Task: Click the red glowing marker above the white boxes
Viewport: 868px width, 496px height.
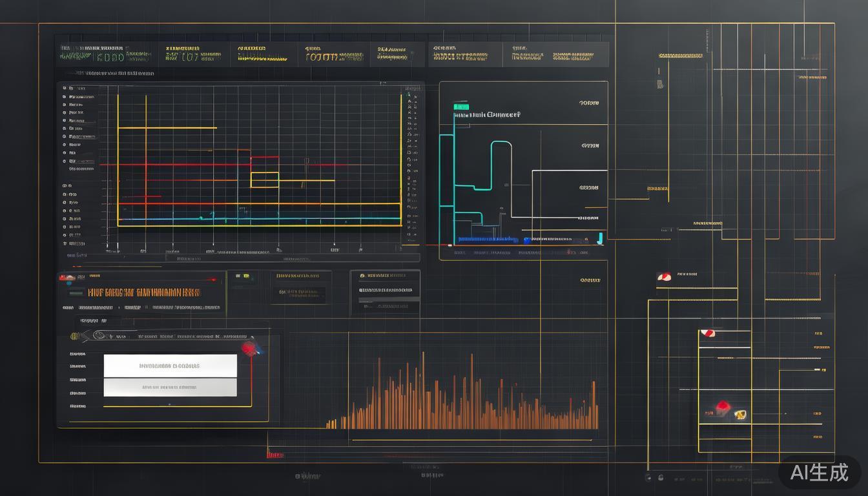Action: pos(249,348)
